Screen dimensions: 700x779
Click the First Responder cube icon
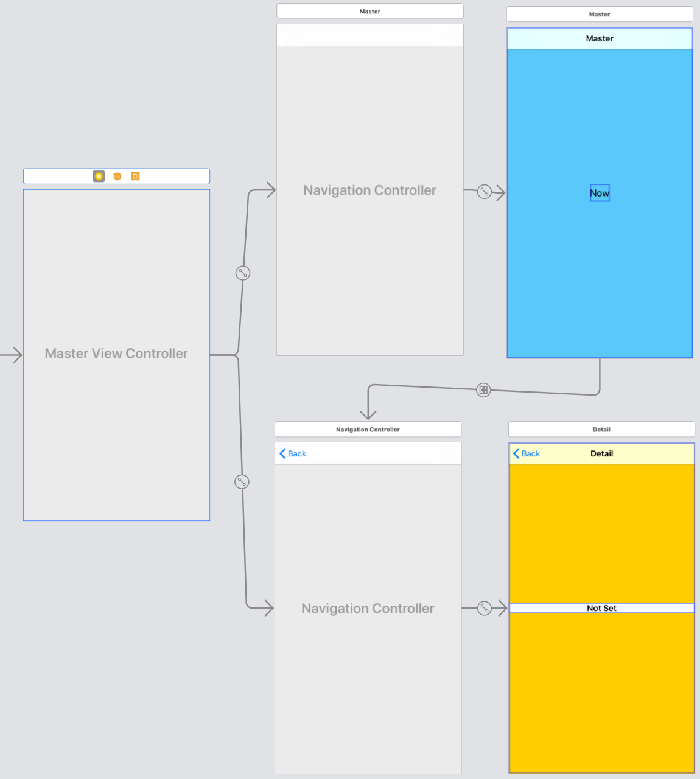tap(117, 176)
